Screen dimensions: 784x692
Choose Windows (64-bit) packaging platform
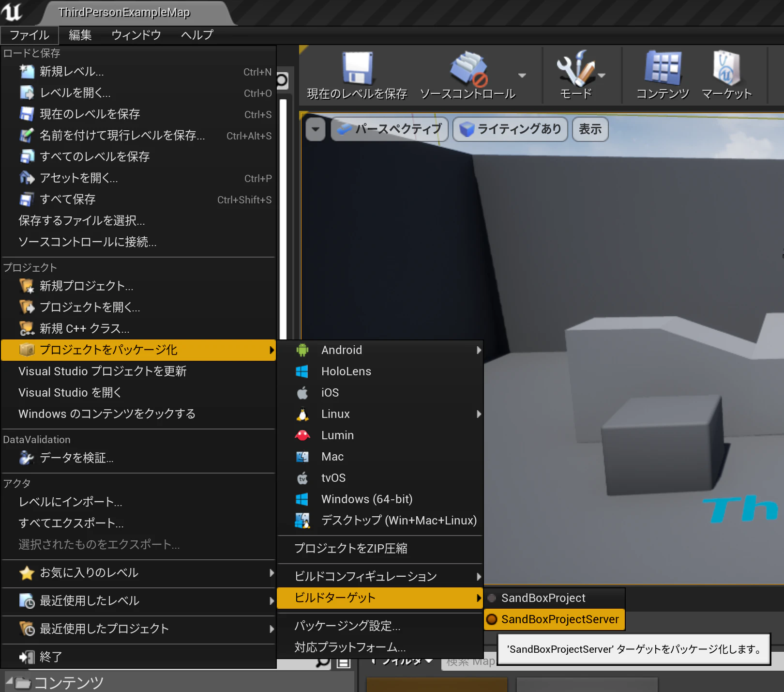pyautogui.click(x=380, y=499)
